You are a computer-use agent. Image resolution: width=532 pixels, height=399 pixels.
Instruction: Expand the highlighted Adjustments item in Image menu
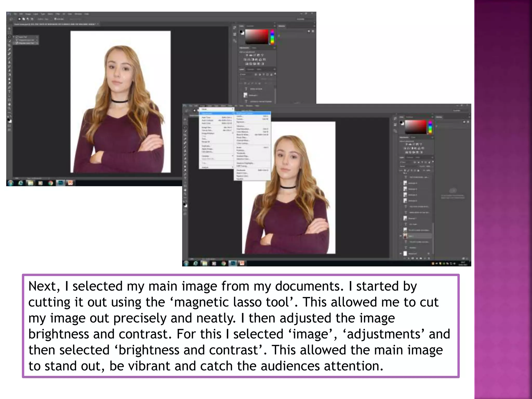(216, 114)
